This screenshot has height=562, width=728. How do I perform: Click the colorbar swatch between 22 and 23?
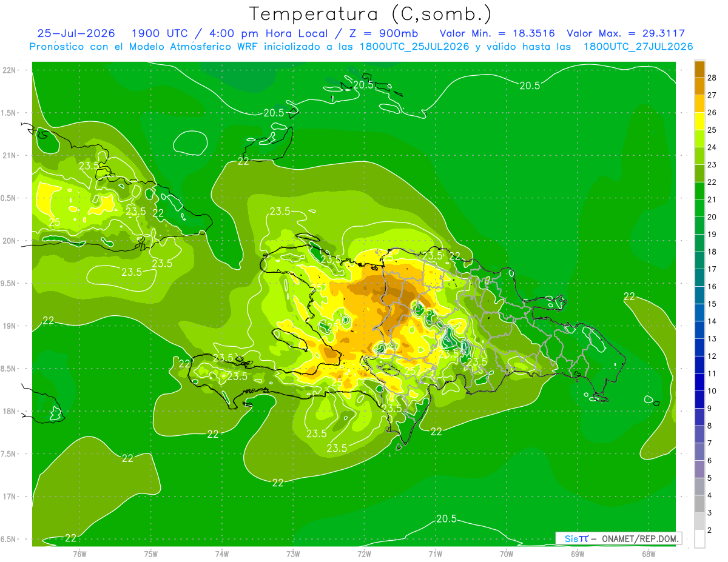[699, 173]
